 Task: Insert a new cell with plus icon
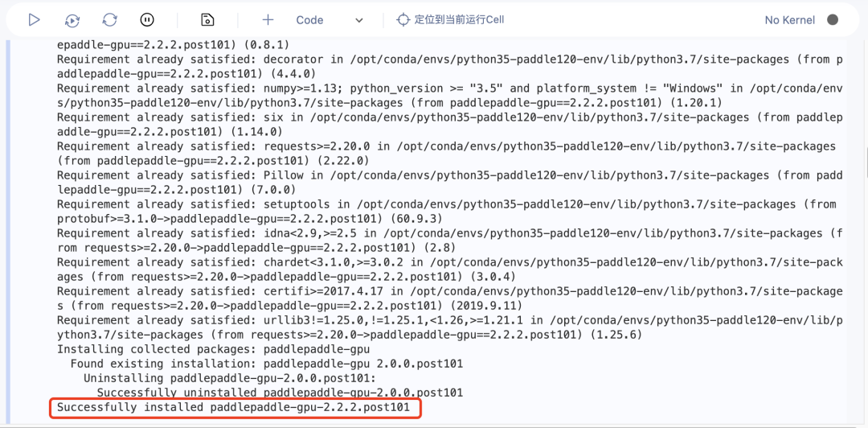tap(268, 20)
